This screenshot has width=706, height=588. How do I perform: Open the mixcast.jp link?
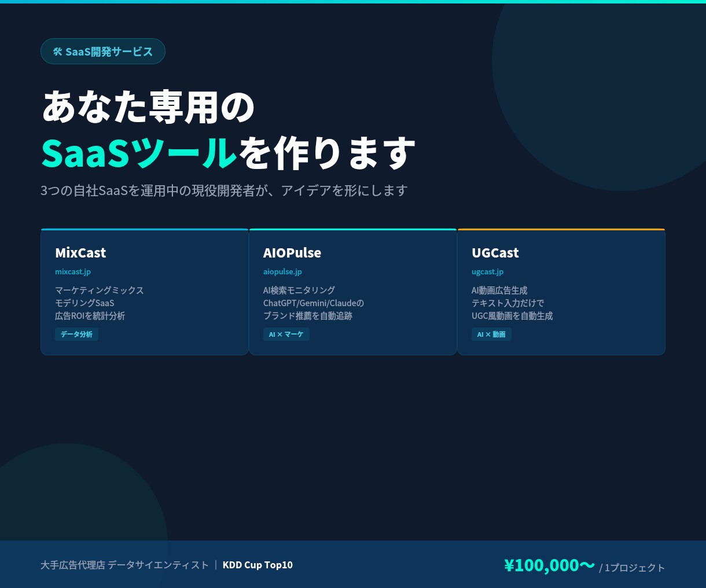[73, 271]
